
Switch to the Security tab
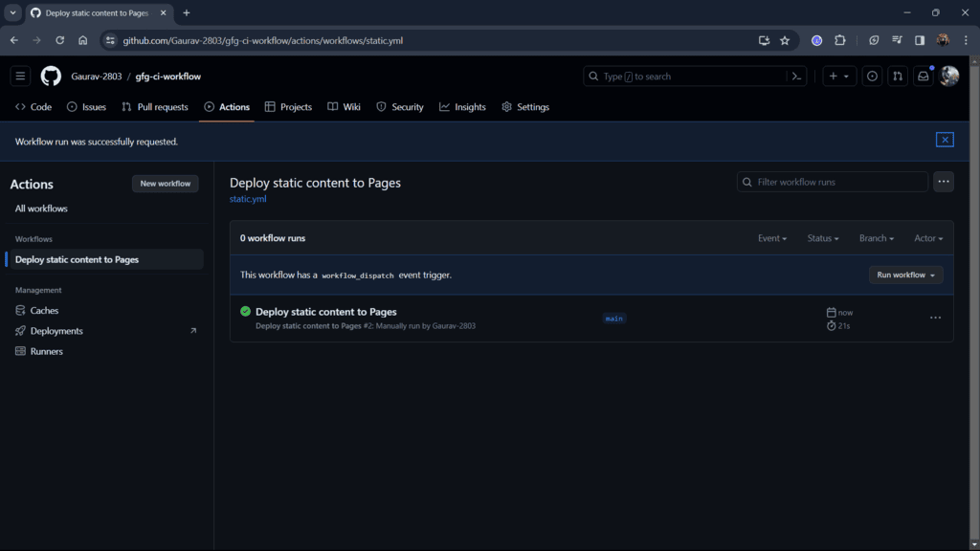coord(400,107)
